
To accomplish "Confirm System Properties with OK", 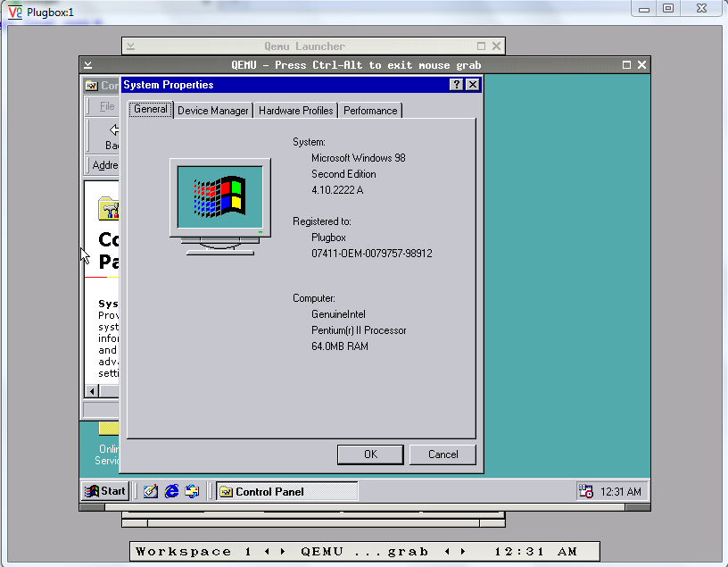I will (370, 454).
